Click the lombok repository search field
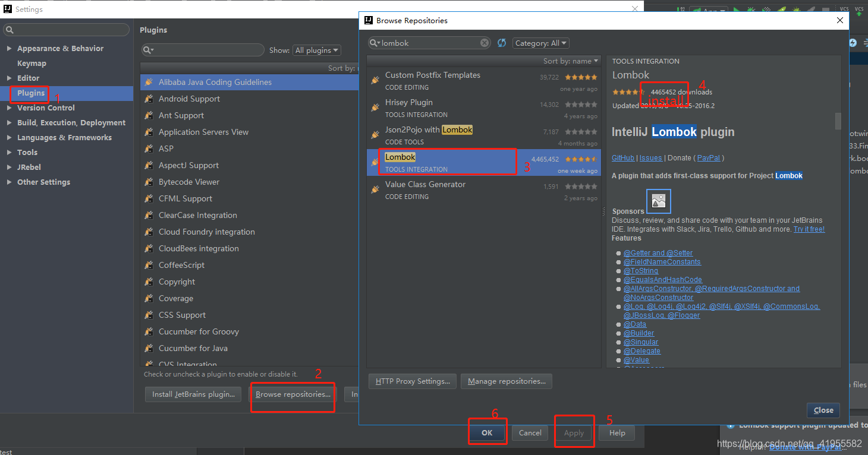868x455 pixels. 430,43
